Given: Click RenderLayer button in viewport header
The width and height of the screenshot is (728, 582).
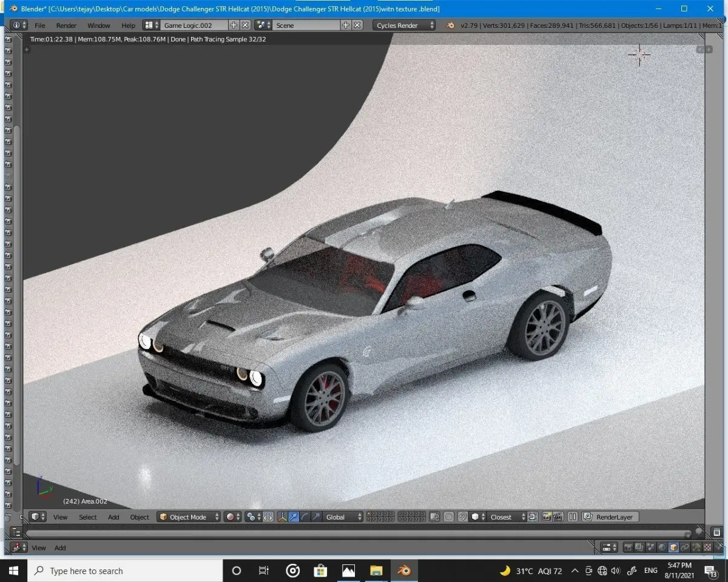Looking at the screenshot, I should (x=610, y=517).
